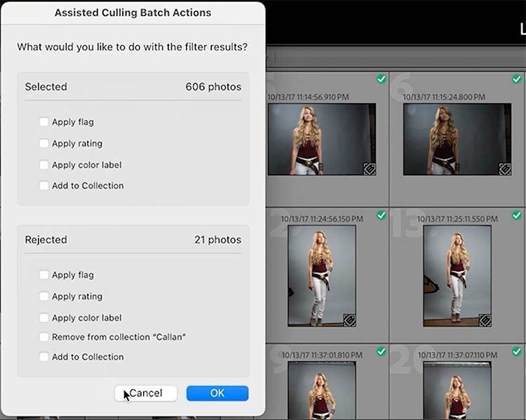This screenshot has width=526, height=420.
Task: Check Add to Collection under Rejected
Action: (44, 357)
